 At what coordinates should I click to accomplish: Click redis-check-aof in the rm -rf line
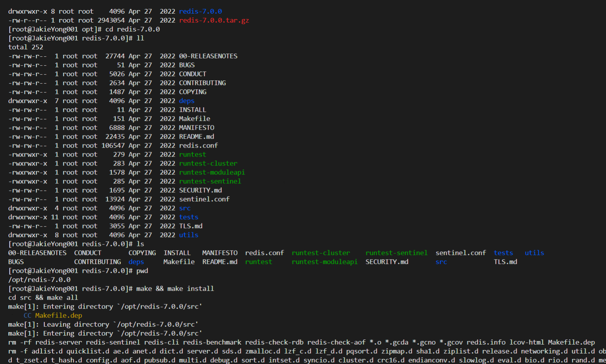(337, 342)
